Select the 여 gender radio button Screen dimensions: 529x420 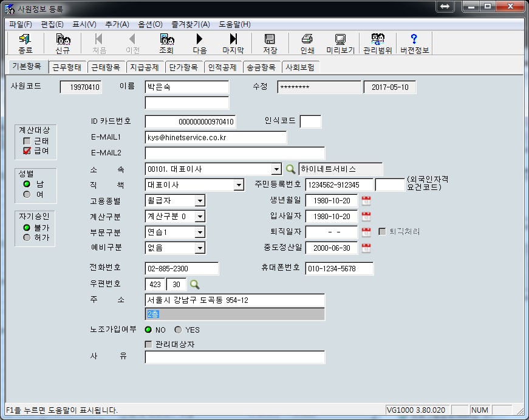click(x=27, y=194)
